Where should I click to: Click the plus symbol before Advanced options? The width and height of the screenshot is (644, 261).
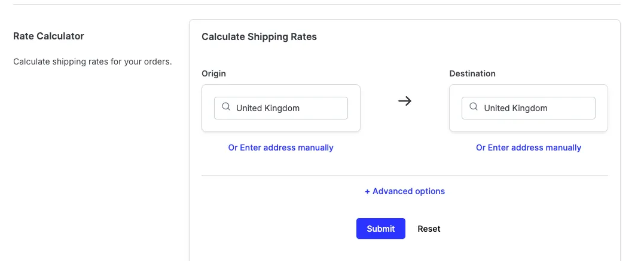[x=367, y=192]
